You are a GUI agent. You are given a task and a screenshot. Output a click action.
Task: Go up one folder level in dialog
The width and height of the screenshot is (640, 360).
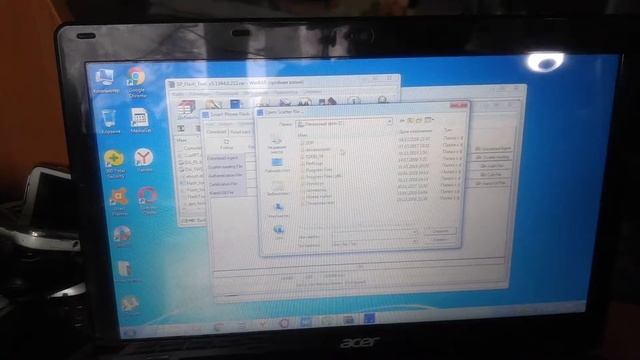coord(410,120)
